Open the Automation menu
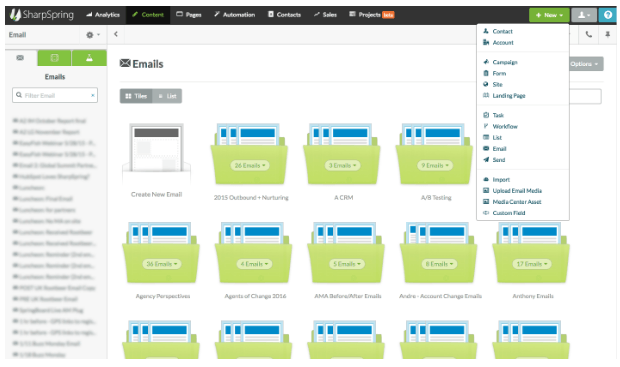Viewport: 620px width, 367px height. click(x=234, y=15)
